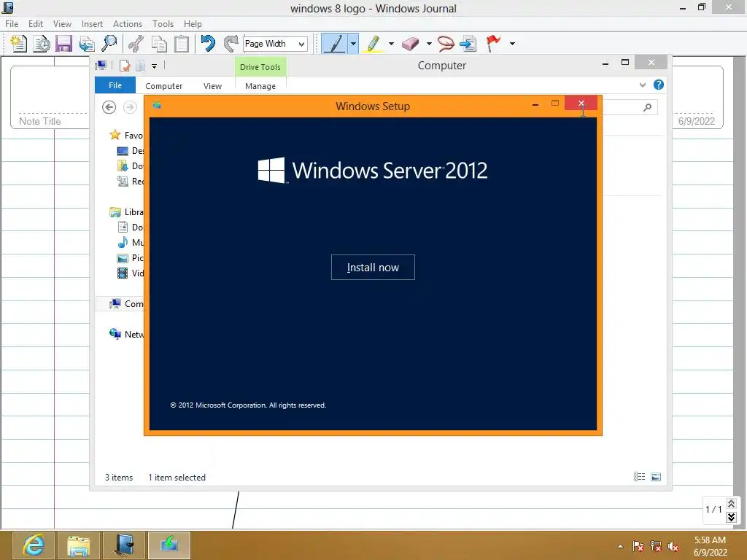Viewport: 747px width, 560px height.
Task: Open Explorer Help question mark icon
Action: pyautogui.click(x=659, y=85)
